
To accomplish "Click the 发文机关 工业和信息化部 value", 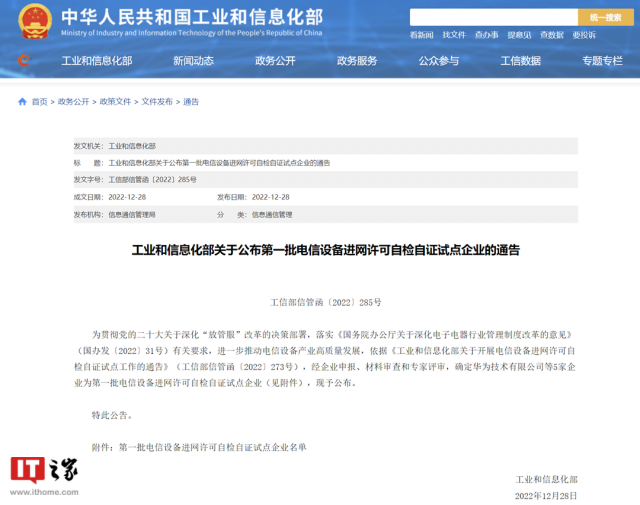I will (x=132, y=146).
